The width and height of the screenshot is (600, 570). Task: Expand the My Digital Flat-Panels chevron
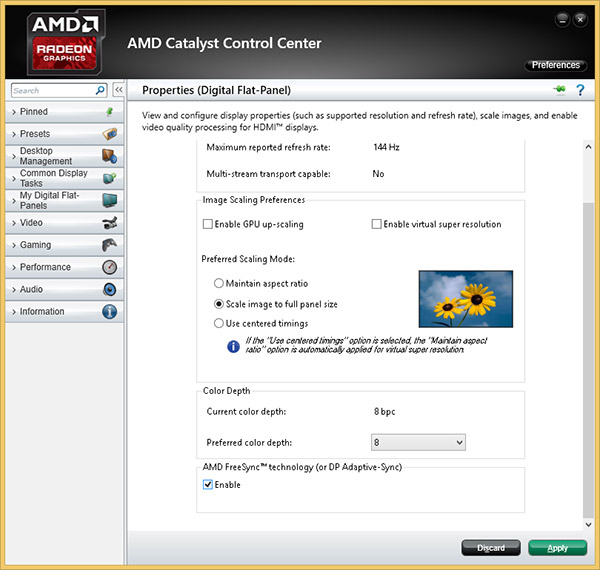coord(14,201)
